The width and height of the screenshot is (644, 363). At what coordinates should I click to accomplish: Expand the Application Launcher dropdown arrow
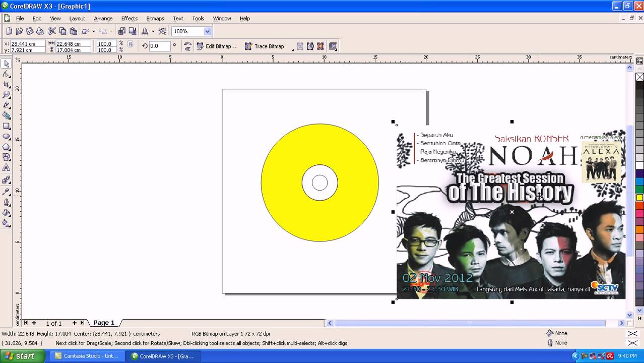[x=153, y=31]
